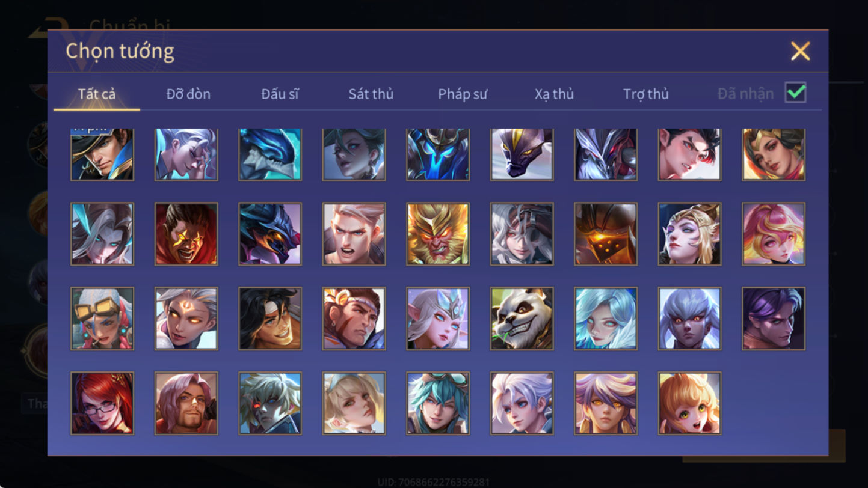Choose the golden monkey king hero

tap(438, 234)
